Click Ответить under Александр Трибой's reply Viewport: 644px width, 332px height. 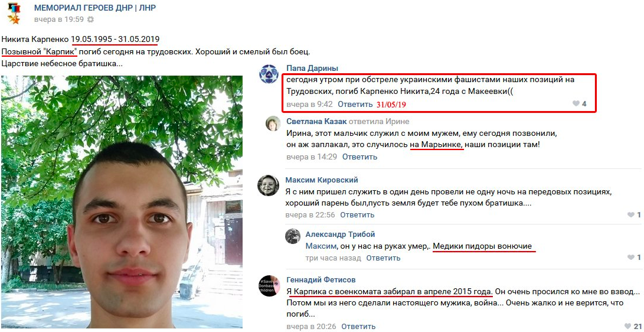[383, 258]
